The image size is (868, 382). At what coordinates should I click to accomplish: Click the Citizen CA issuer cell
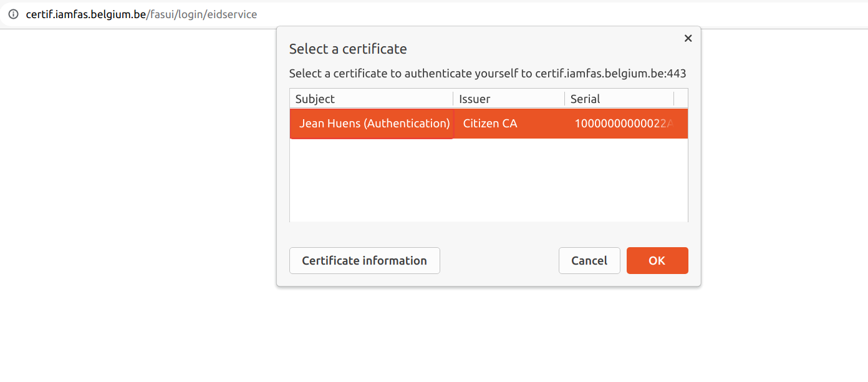[x=509, y=124]
